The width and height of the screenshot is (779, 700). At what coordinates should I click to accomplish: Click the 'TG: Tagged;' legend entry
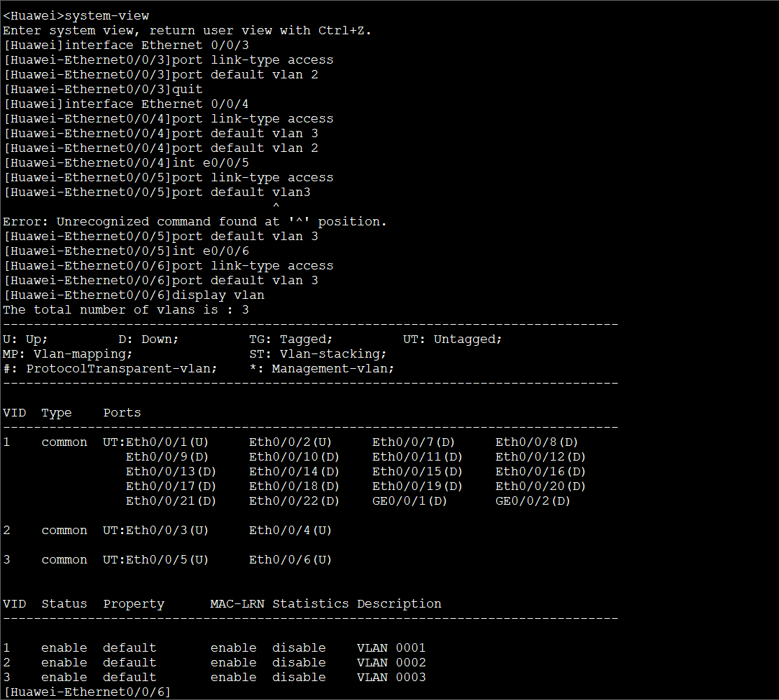pyautogui.click(x=291, y=339)
